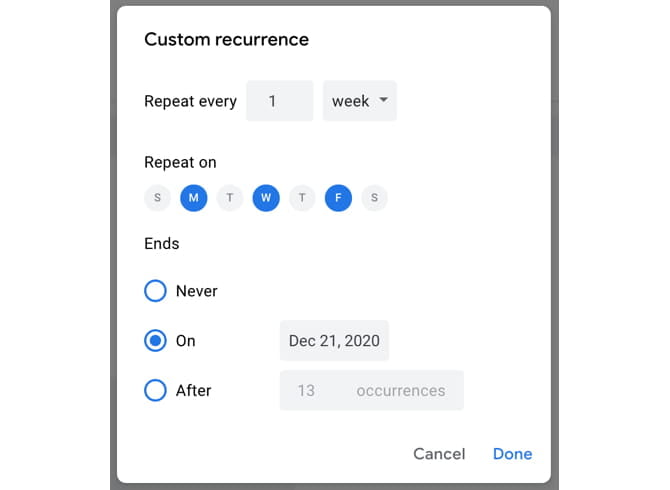The height and width of the screenshot is (490, 670).
Task: Open the week frequency dropdown
Action: [x=359, y=101]
